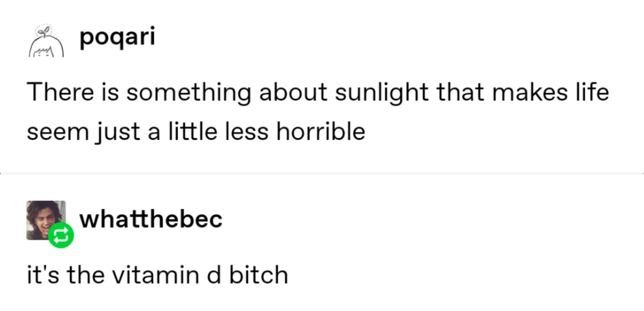Click the final word "bitch" in the reply
Screen dimensions: 644x311
(x=258, y=275)
